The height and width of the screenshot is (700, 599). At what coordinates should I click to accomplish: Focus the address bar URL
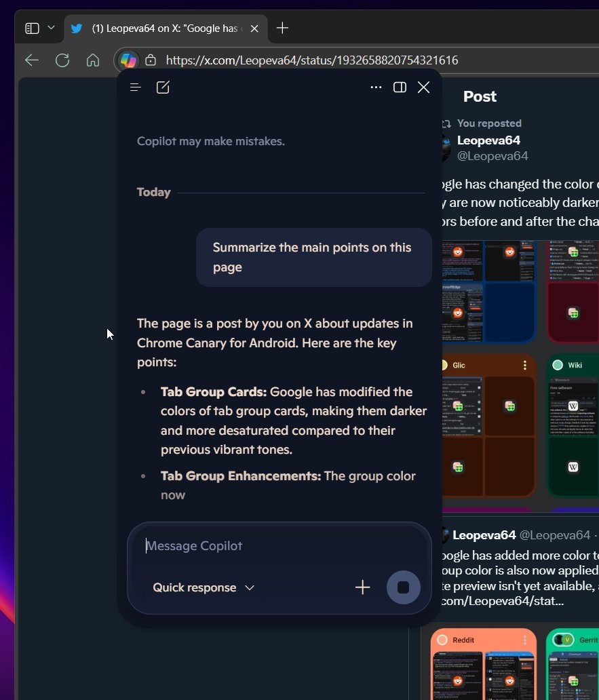312,60
